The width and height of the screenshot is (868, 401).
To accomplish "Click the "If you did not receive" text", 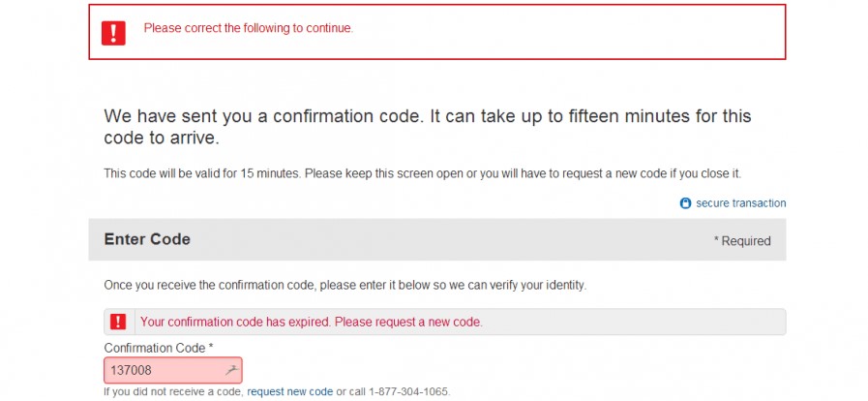I will tap(173, 391).
